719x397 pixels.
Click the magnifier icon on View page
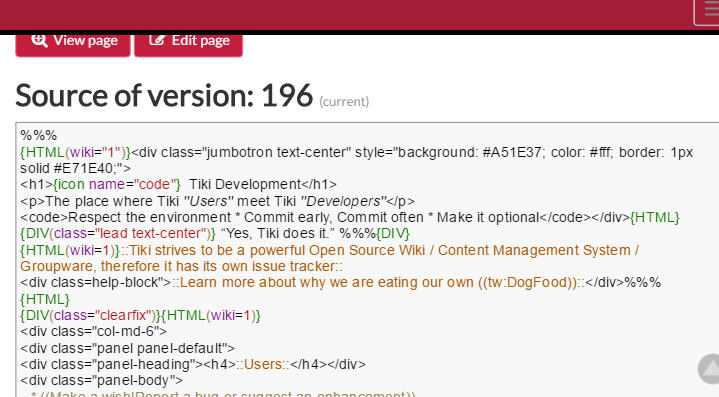click(39, 40)
